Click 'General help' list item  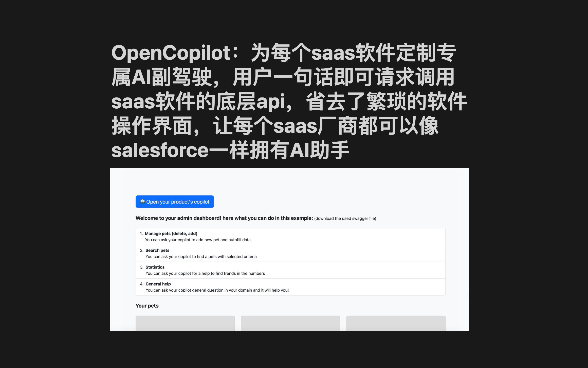click(x=158, y=284)
